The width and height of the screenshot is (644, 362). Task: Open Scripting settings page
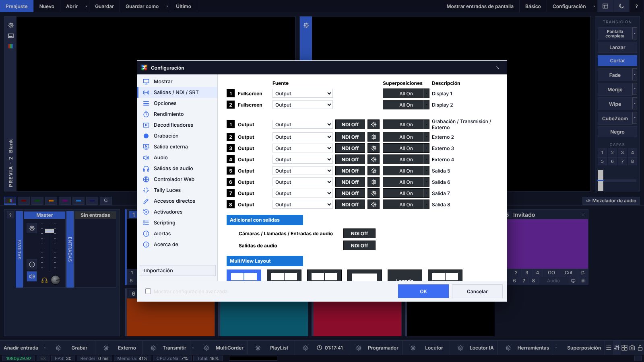coord(177,223)
